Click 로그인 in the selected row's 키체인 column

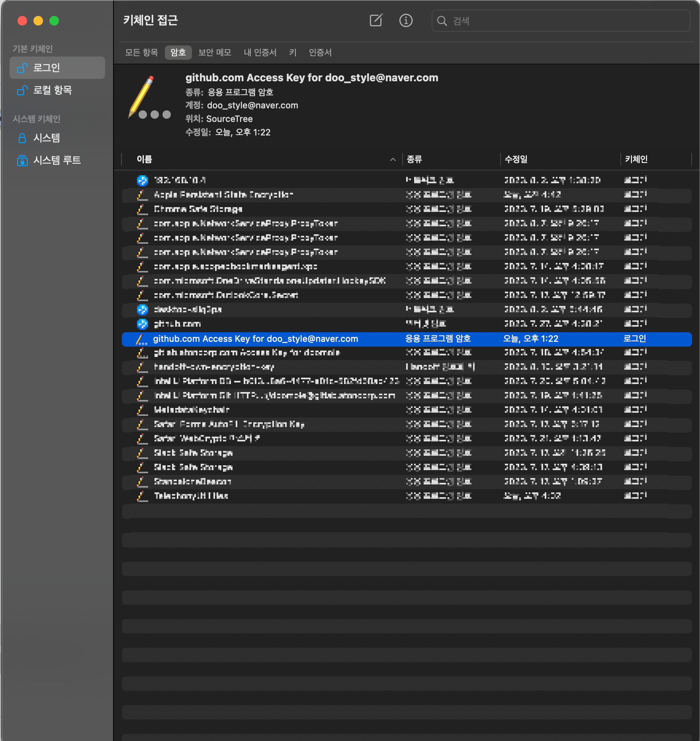pos(634,339)
